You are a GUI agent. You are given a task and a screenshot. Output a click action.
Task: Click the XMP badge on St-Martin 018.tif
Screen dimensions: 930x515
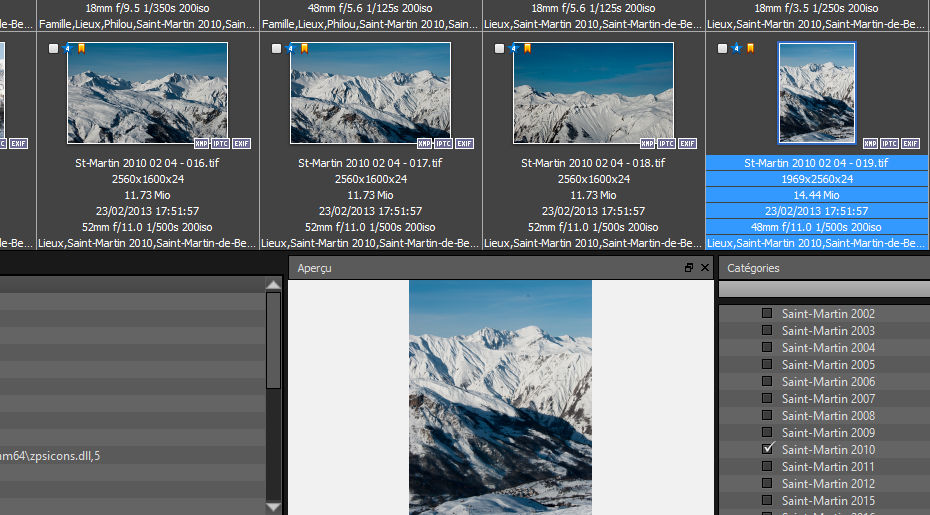[648, 144]
